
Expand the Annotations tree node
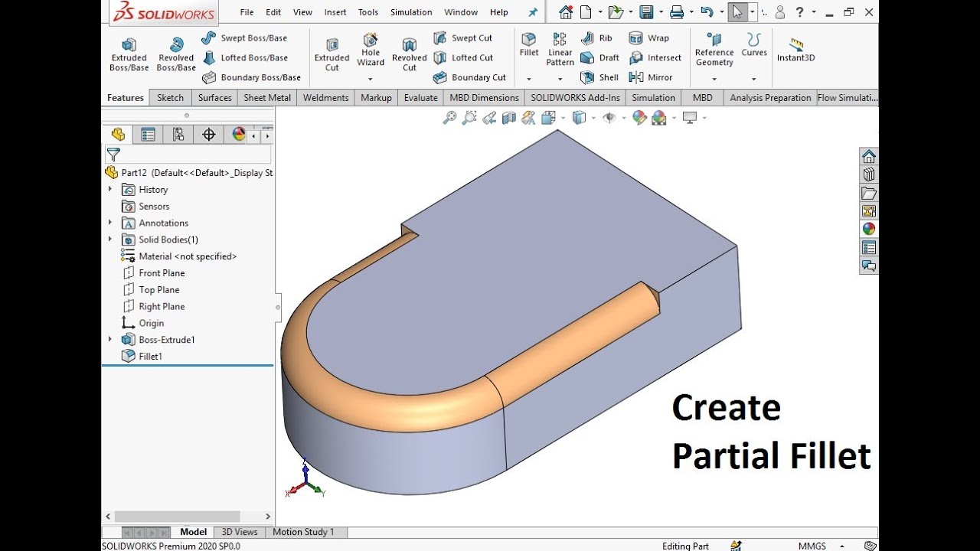pos(110,223)
